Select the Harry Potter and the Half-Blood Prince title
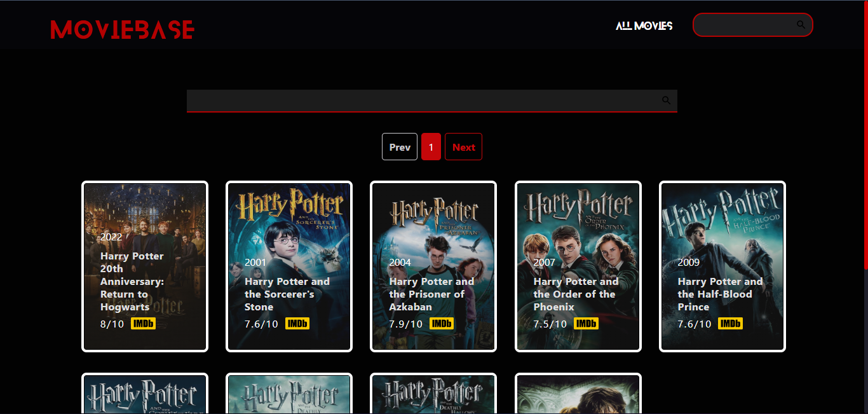Viewport: 868px width, 414px height. click(x=721, y=294)
